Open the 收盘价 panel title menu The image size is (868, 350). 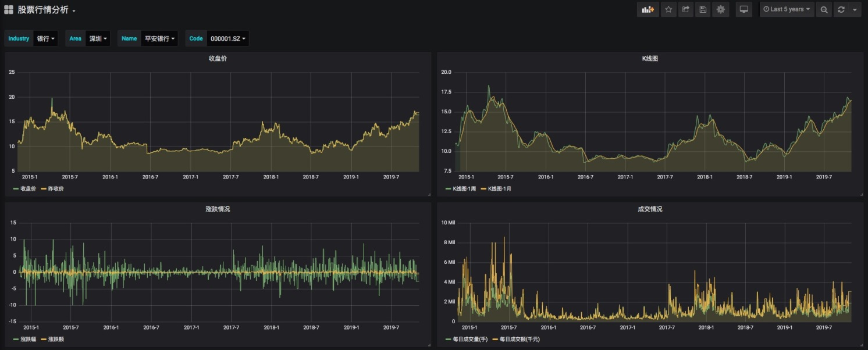coord(218,59)
